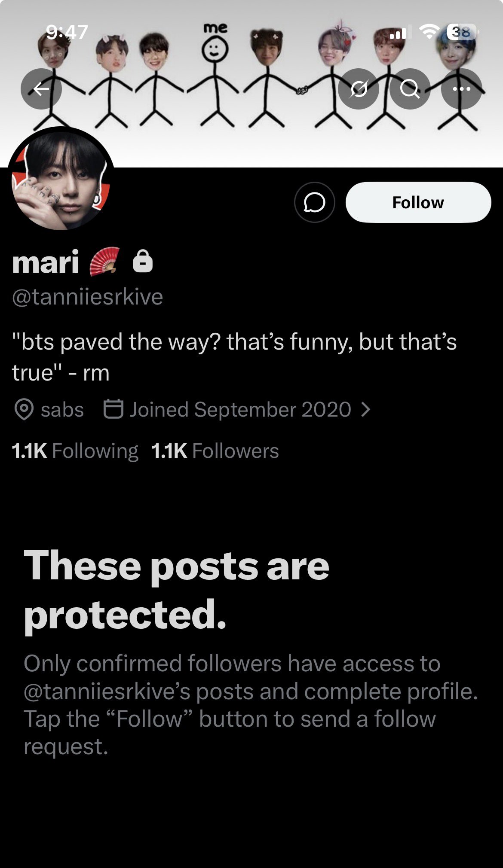Click "Joined September 2020" text
Viewport: 503px width, 868px height.
240,409
